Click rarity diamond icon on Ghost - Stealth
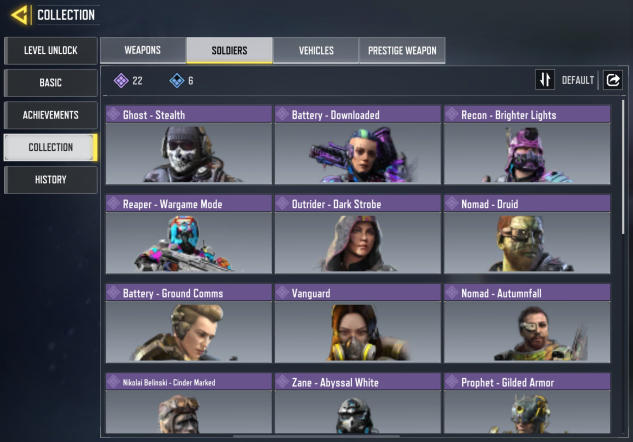This screenshot has width=633, height=442. point(113,114)
